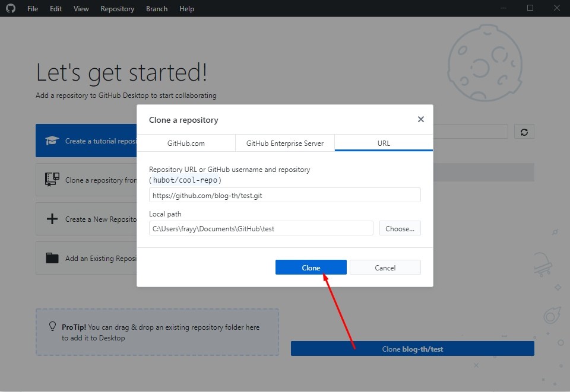Click the ProTip lightbulb icon
The image size is (570, 392).
(52, 326)
